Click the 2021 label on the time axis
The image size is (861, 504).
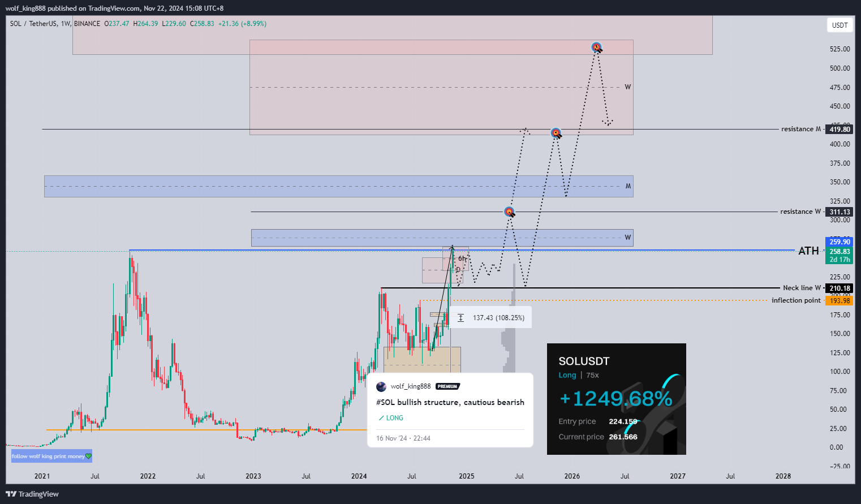click(42, 476)
